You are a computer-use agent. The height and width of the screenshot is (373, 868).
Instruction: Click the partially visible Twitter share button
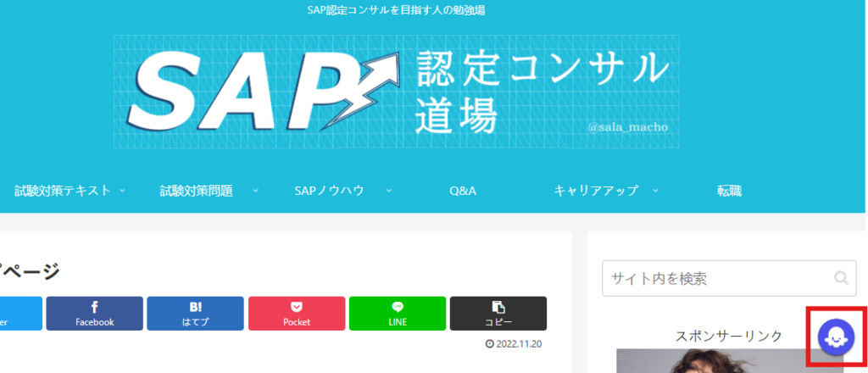click(x=20, y=313)
